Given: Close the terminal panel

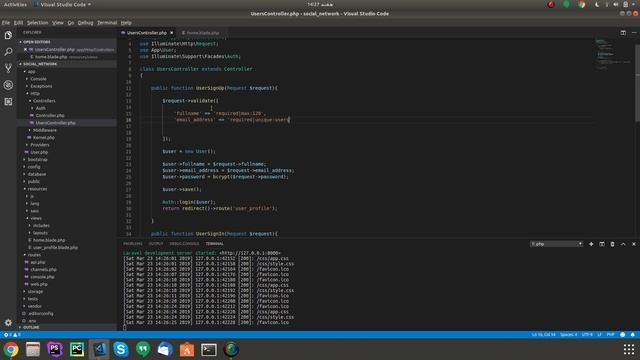Looking at the screenshot, I should [x=634, y=244].
